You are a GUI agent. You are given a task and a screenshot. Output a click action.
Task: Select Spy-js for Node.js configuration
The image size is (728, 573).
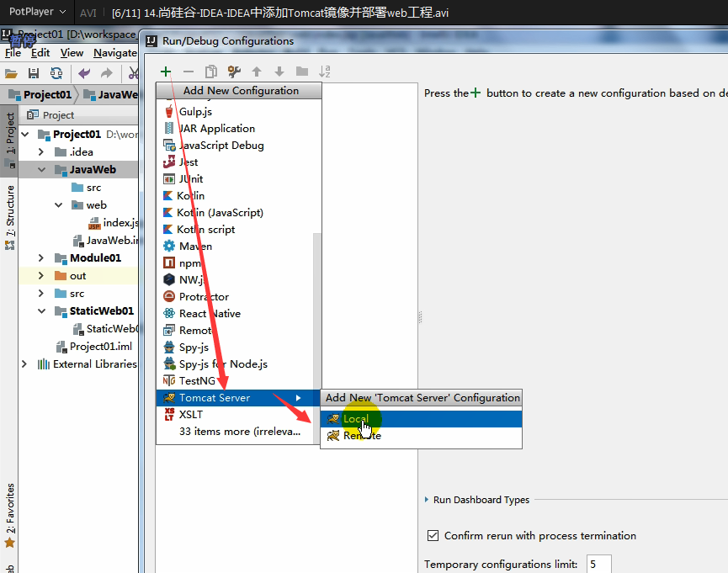point(236,364)
